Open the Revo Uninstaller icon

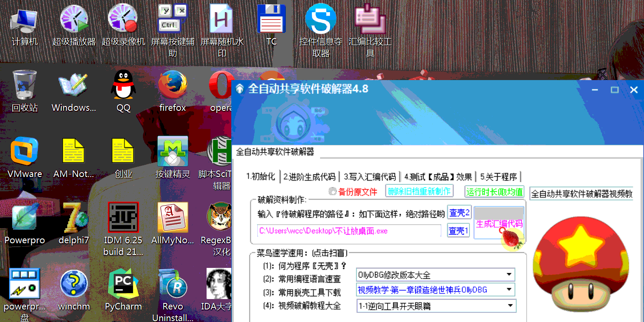(173, 295)
